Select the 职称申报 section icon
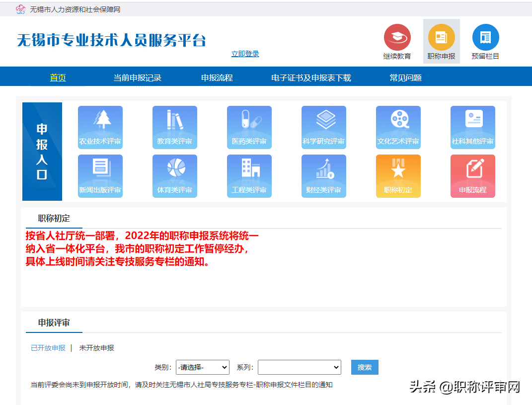 pyautogui.click(x=441, y=41)
